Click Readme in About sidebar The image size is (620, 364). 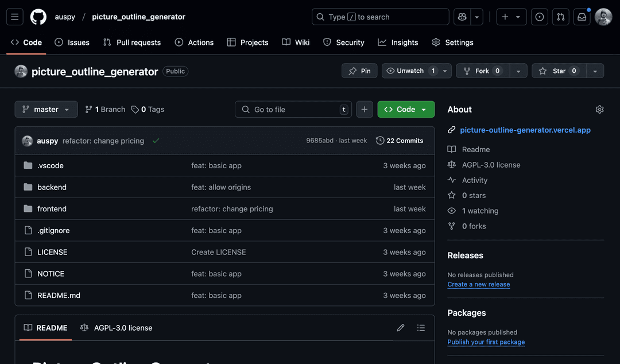[476, 149]
